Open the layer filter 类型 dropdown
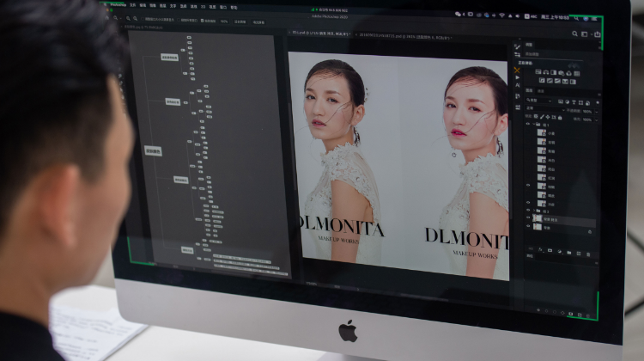The image size is (644, 361). (x=538, y=100)
